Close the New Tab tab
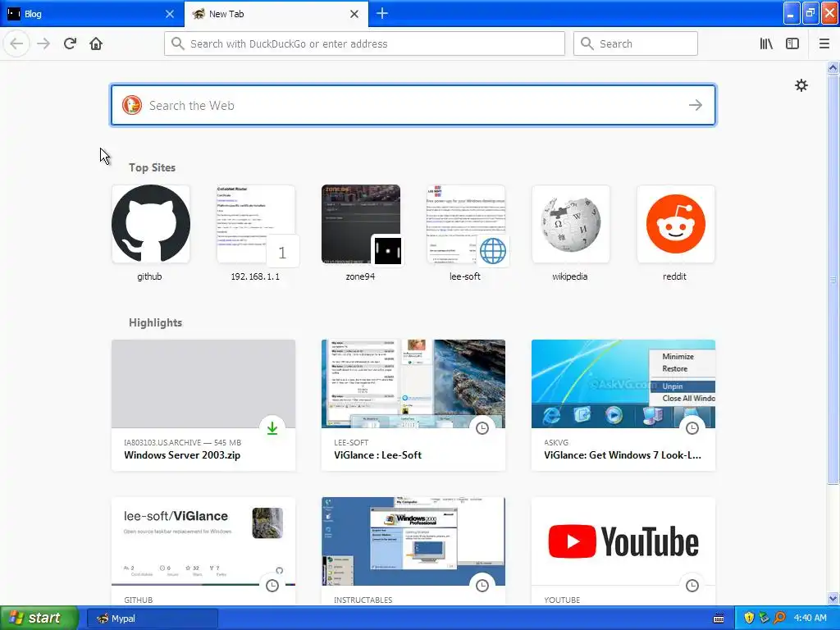840x630 pixels. pos(354,14)
